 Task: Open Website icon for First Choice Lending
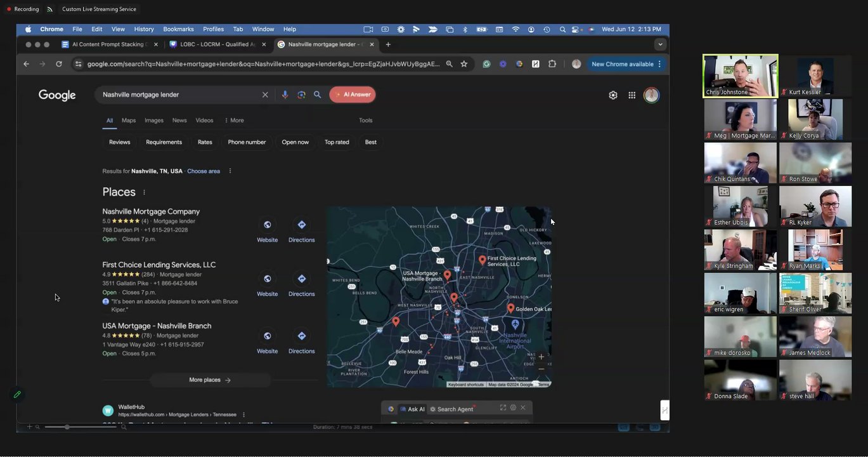point(267,279)
